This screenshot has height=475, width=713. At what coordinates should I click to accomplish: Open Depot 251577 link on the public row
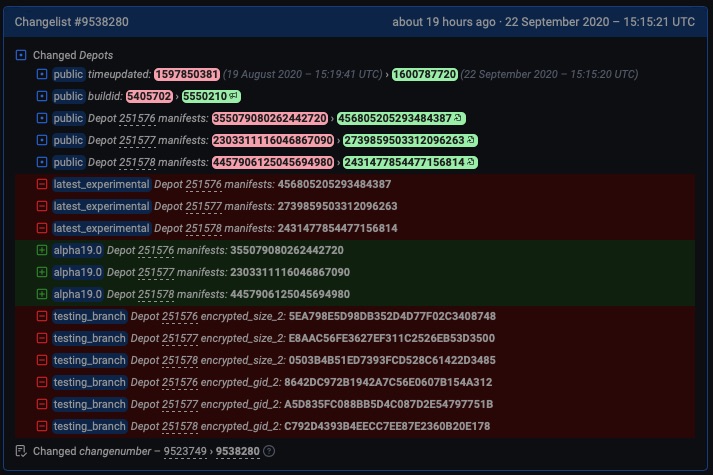click(x=136, y=140)
